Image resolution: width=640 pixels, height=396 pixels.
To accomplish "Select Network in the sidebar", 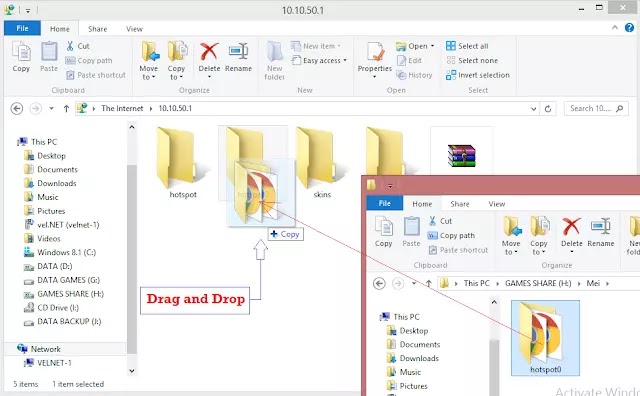I will [x=39, y=349].
